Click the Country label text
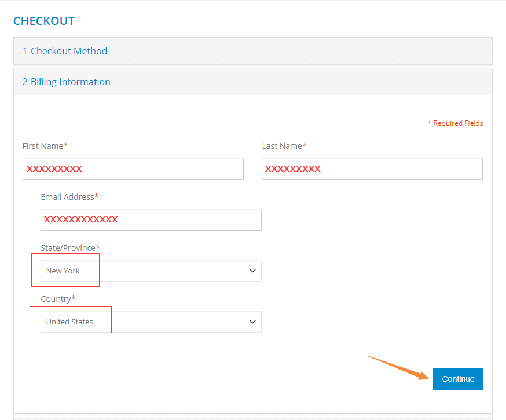506x420 pixels. 58,299
